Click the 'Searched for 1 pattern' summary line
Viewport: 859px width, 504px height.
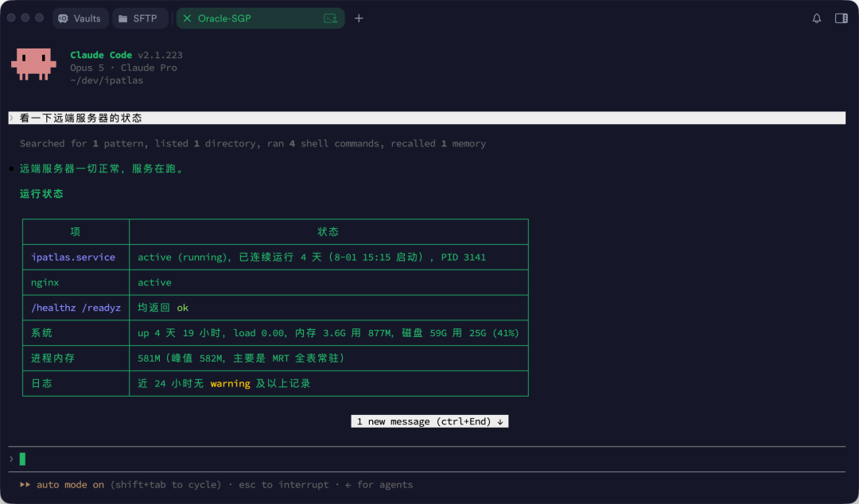point(253,144)
